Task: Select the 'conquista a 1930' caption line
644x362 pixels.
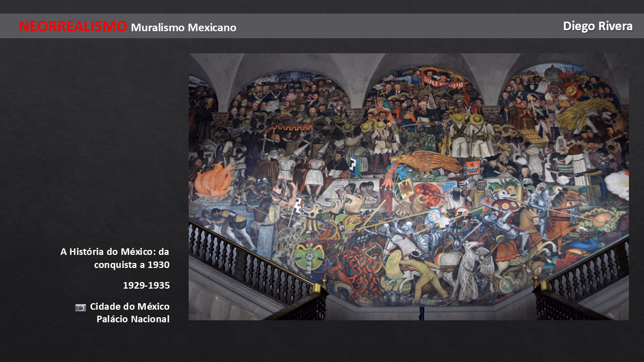Action: 132,264
